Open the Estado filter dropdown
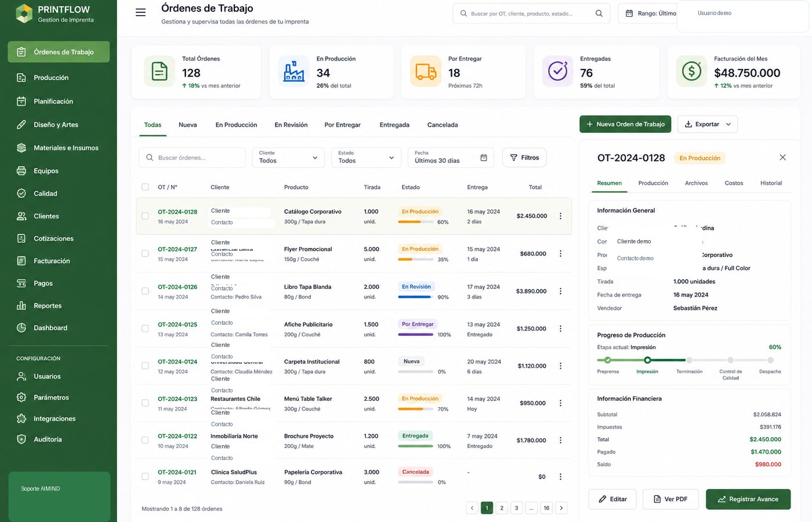This screenshot has height=522, width=812. (x=366, y=157)
